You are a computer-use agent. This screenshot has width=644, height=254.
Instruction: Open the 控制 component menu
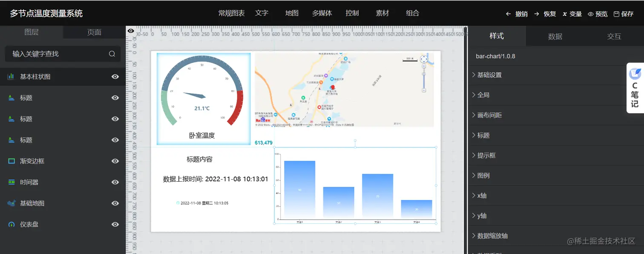coord(352,13)
